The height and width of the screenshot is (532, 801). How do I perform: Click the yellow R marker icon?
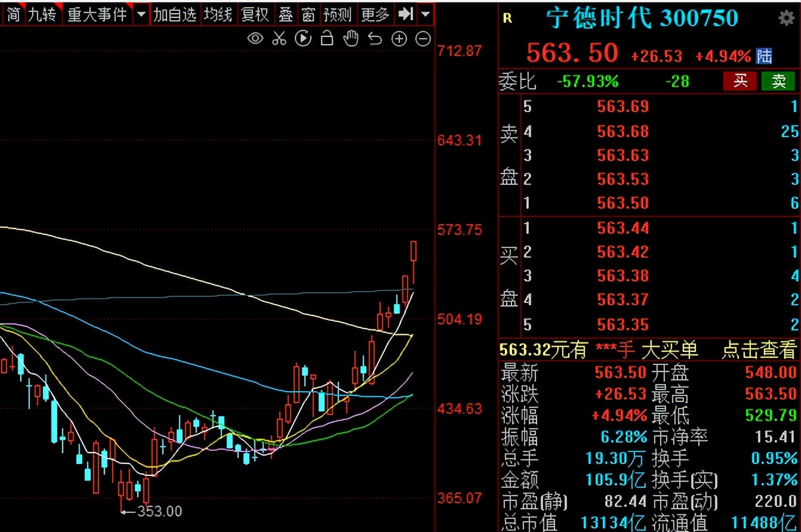point(507,18)
